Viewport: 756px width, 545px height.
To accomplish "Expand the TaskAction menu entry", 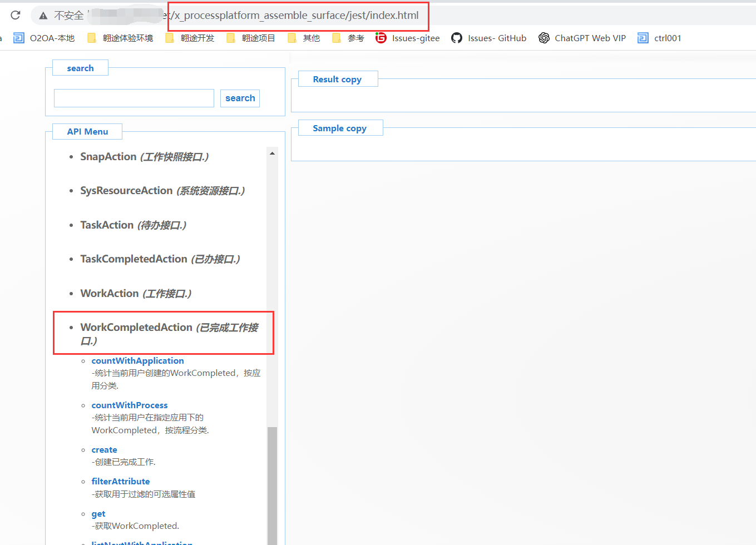I will coord(134,225).
